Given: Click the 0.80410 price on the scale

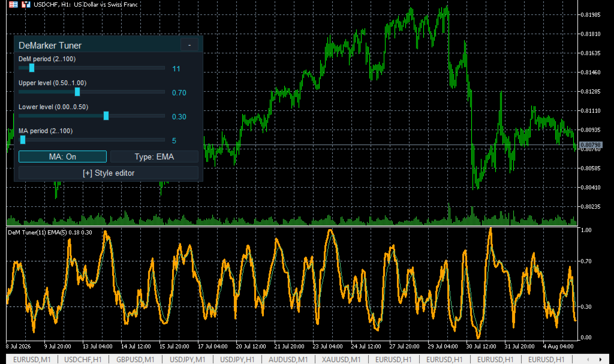Looking at the screenshot, I should [590, 188].
